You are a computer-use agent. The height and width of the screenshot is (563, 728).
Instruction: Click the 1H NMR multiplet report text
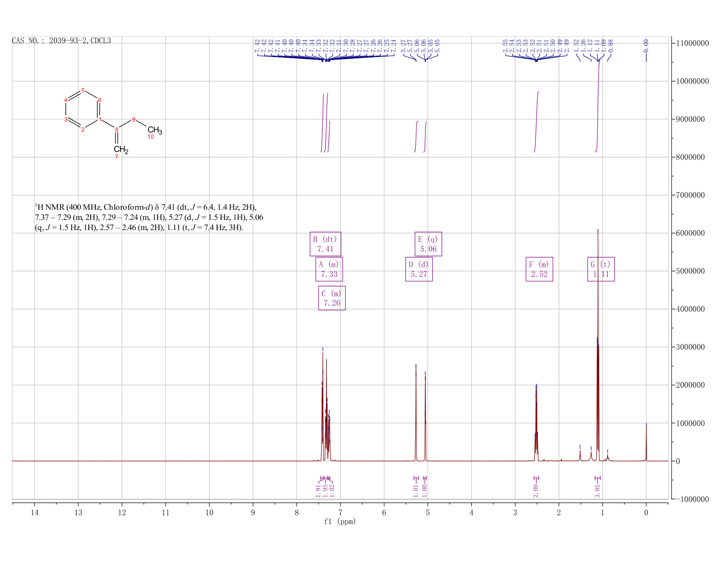coord(149,217)
